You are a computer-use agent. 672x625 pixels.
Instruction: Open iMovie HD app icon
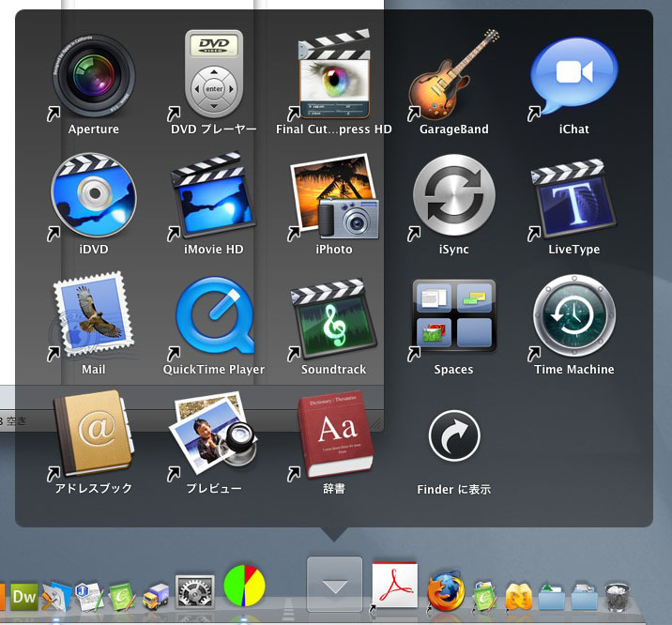click(213, 195)
